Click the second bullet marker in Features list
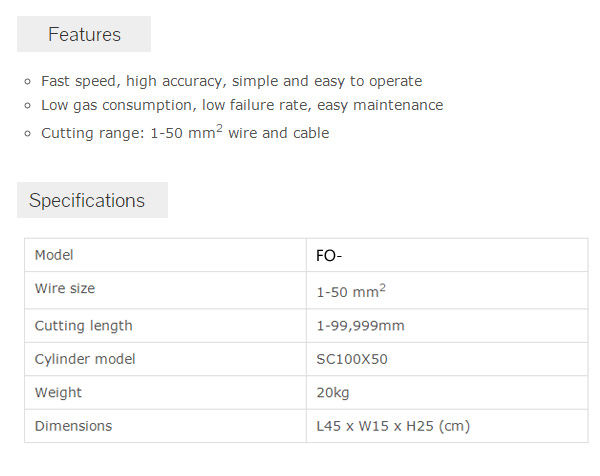Screen dimensions: 600x476 coord(27,106)
